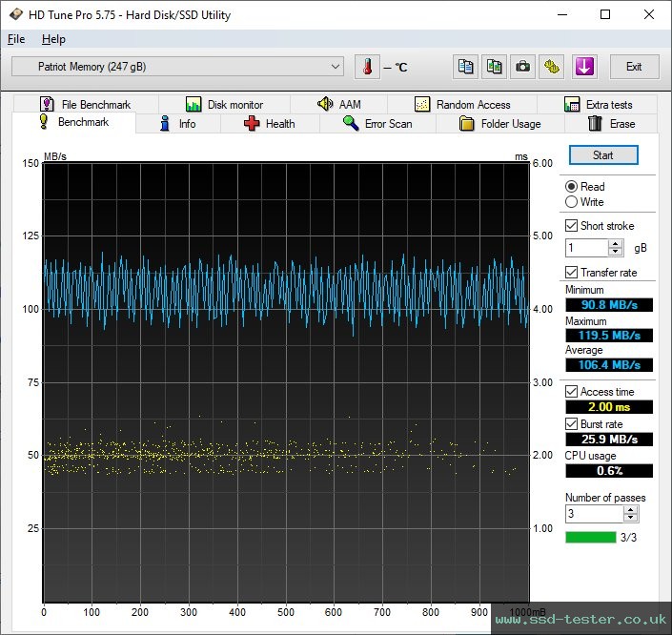This screenshot has height=635, width=672.
Task: Select the Read radio button
Action: click(x=571, y=187)
